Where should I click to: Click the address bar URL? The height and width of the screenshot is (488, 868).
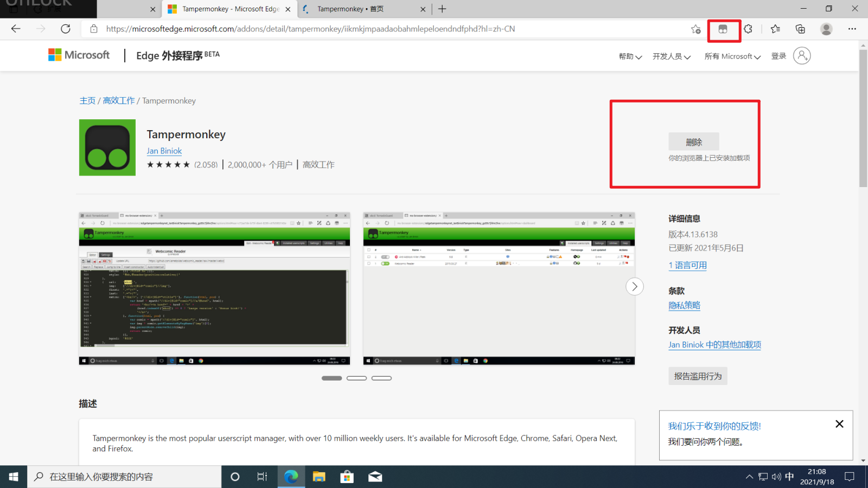point(310,29)
